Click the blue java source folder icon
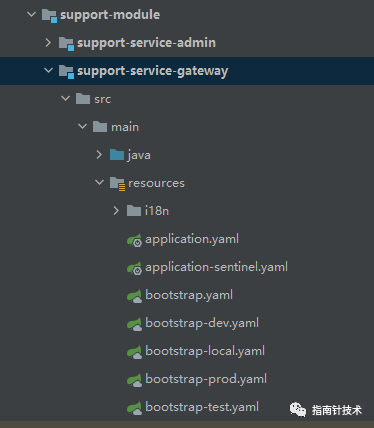374x428 pixels. [117, 155]
